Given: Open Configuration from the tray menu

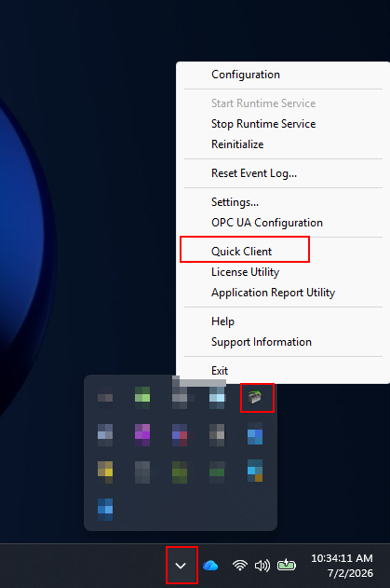Looking at the screenshot, I should (246, 75).
